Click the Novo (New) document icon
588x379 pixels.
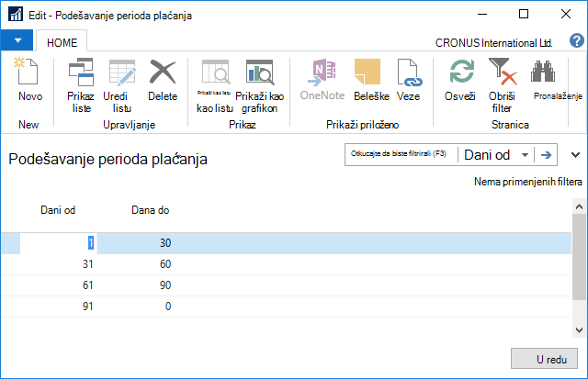[28, 72]
